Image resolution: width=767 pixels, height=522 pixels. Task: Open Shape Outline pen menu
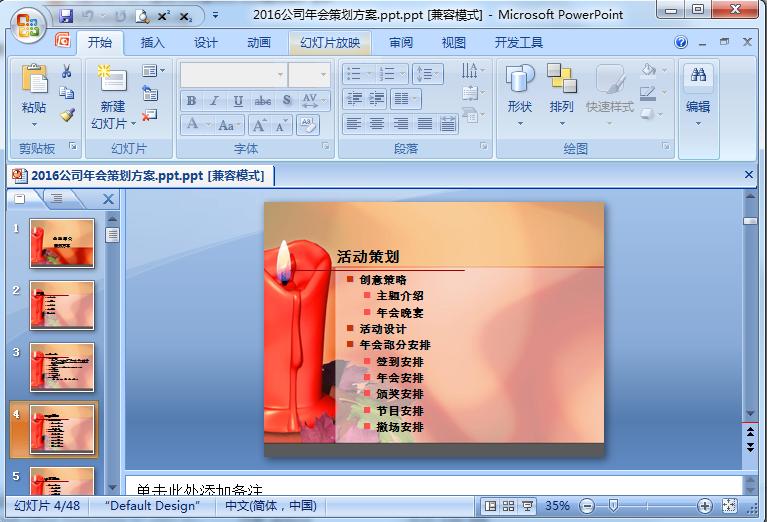click(x=654, y=92)
